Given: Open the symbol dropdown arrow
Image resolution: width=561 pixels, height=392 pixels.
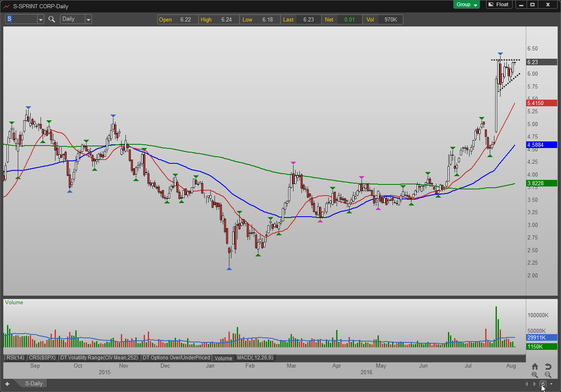Looking at the screenshot, I should coord(41,19).
